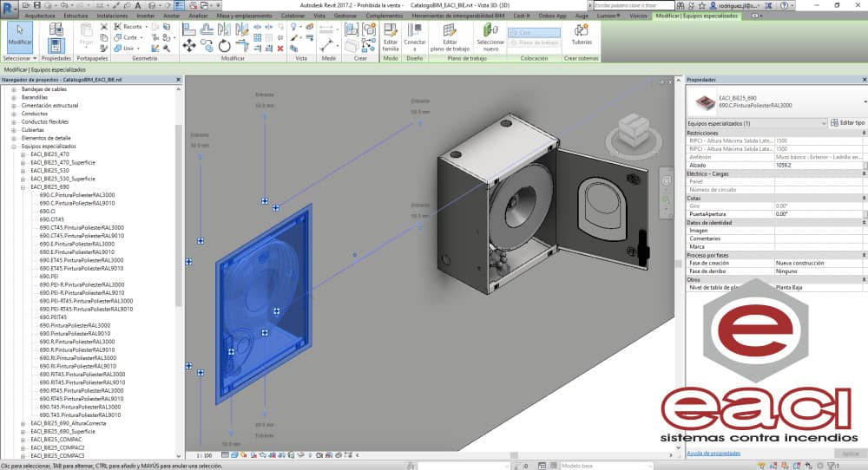The image size is (868, 470).
Task: Expand the EACI_BIE25_530_Superficie node
Action: click(23, 180)
